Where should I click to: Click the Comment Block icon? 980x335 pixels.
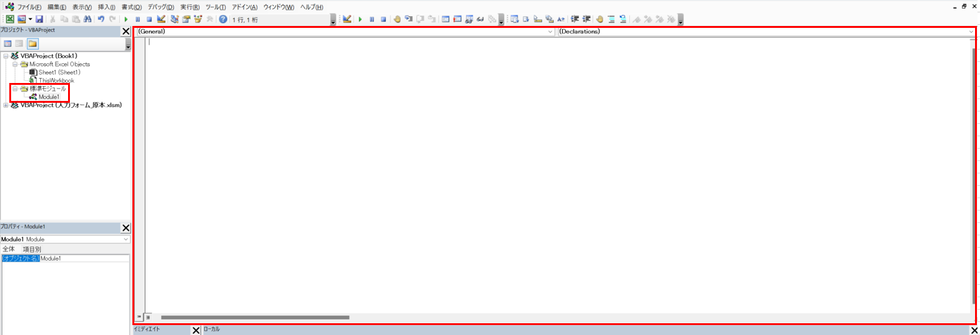coord(611,19)
